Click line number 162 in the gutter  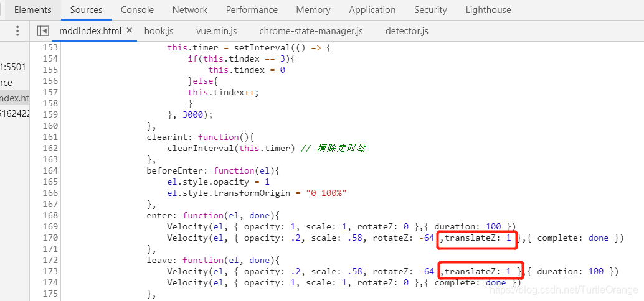click(x=50, y=148)
